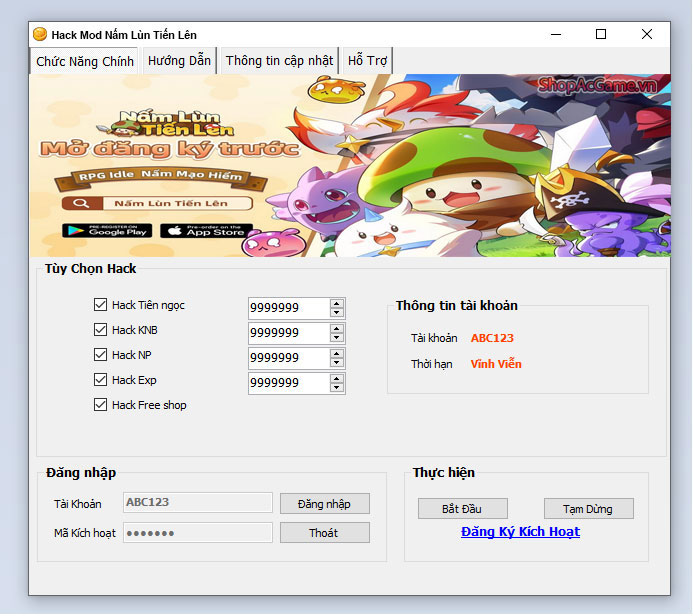Image resolution: width=693 pixels, height=616 pixels.
Task: Click the Mã Kích hoạt password field
Action: 198,532
